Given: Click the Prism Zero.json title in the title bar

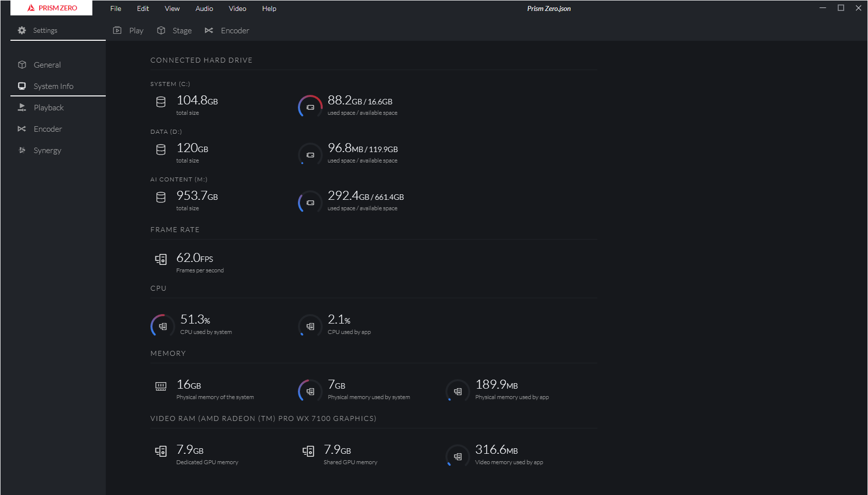Looking at the screenshot, I should pyautogui.click(x=549, y=8).
